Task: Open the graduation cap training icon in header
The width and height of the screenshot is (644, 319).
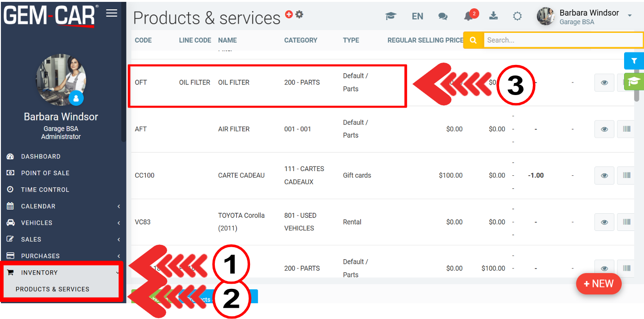Action: coord(391,16)
